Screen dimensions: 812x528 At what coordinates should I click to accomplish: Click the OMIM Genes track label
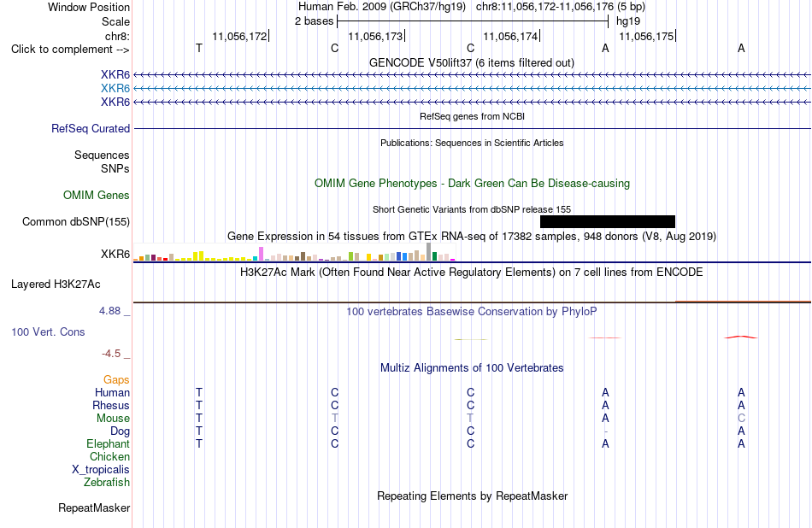[x=97, y=195]
